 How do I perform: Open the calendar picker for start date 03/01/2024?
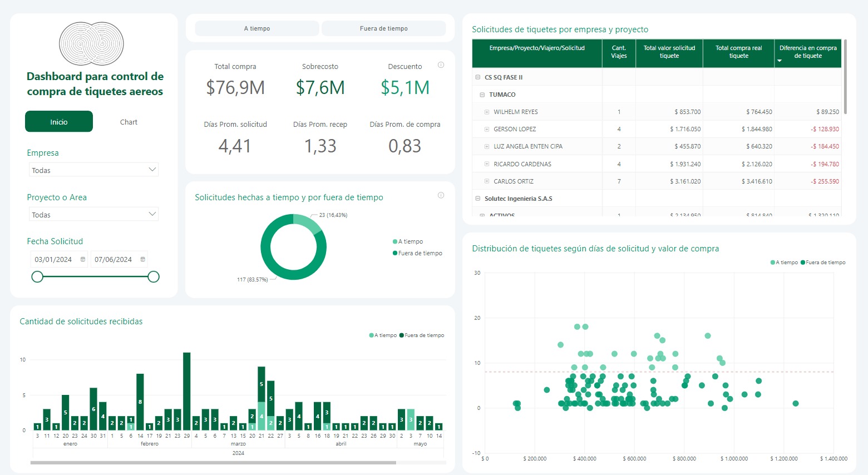pos(83,259)
